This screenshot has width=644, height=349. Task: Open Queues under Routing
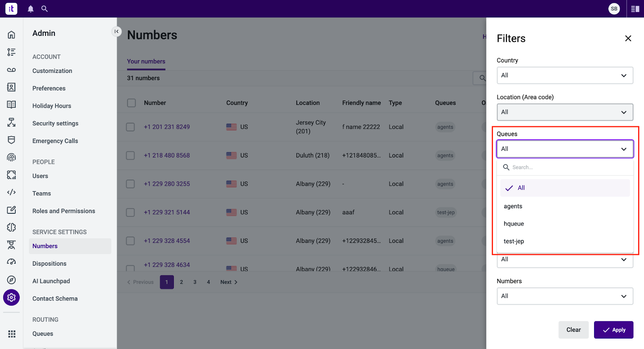tap(43, 334)
